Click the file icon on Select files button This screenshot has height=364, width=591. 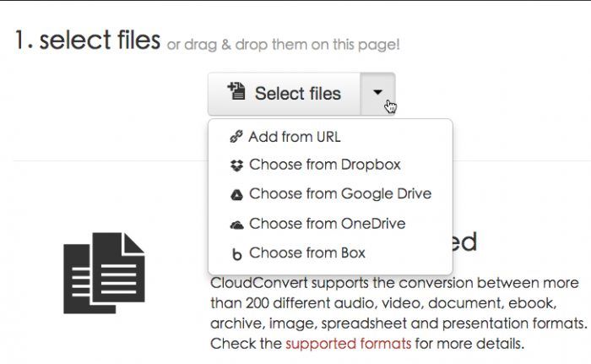click(x=236, y=92)
